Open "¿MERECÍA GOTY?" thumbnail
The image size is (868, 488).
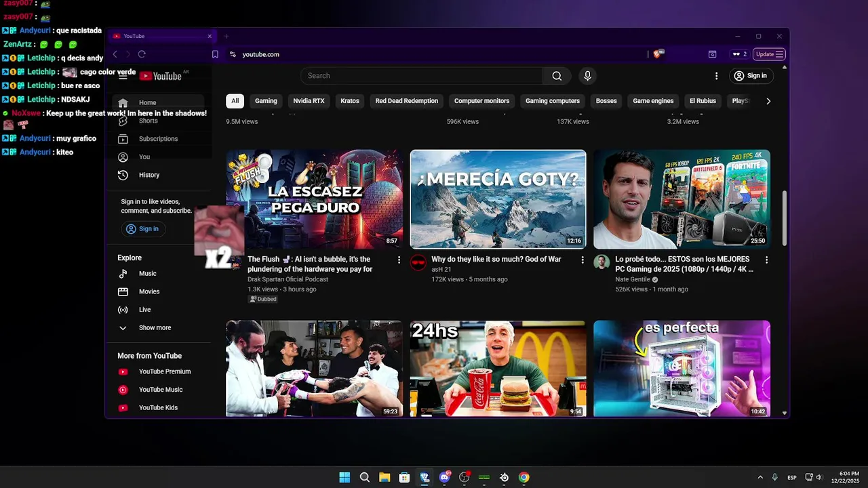[x=498, y=199]
